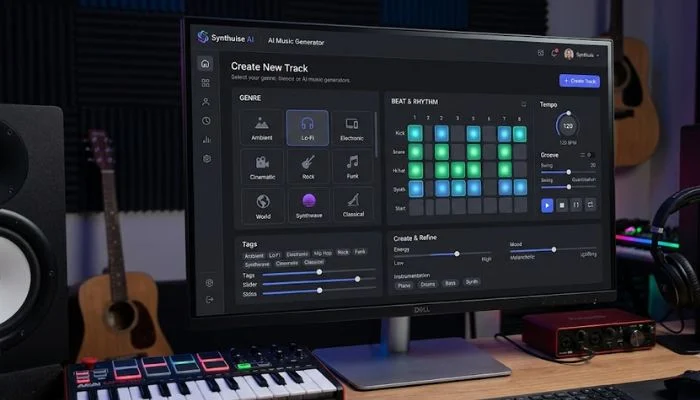Image resolution: width=700 pixels, height=400 pixels.
Task: Select the Rock genre tile
Action: [308, 167]
